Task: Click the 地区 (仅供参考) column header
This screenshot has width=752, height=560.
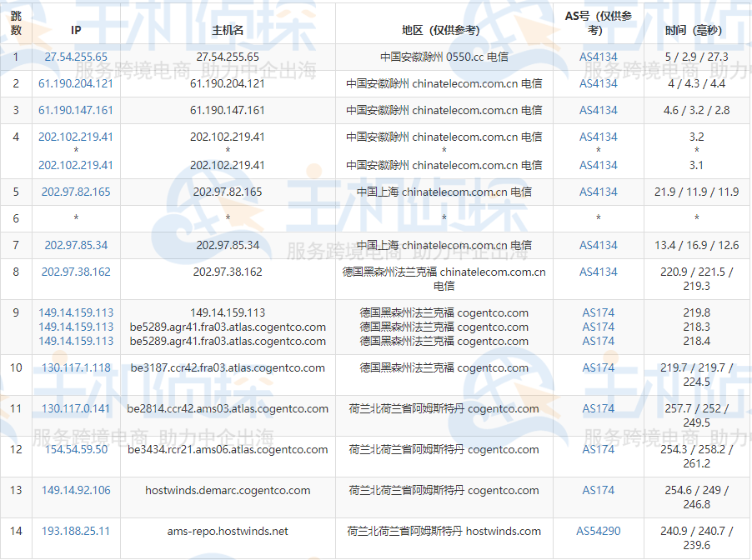Action: click(442, 30)
